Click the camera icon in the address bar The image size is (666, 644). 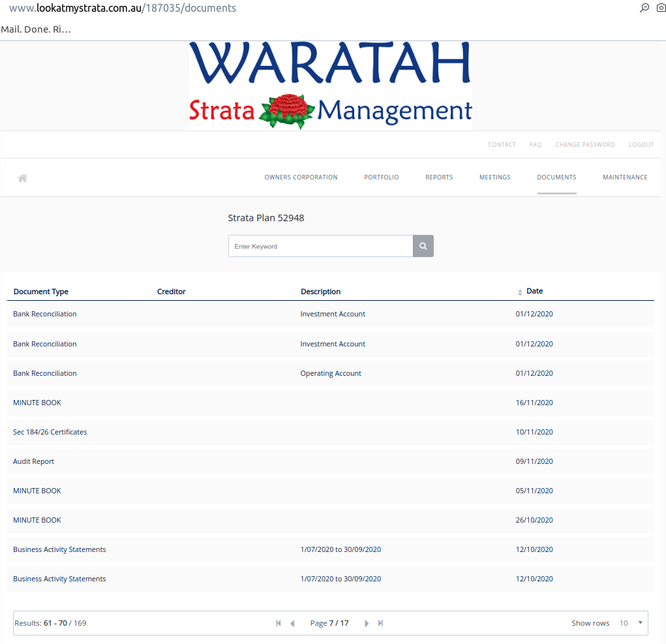click(661, 8)
